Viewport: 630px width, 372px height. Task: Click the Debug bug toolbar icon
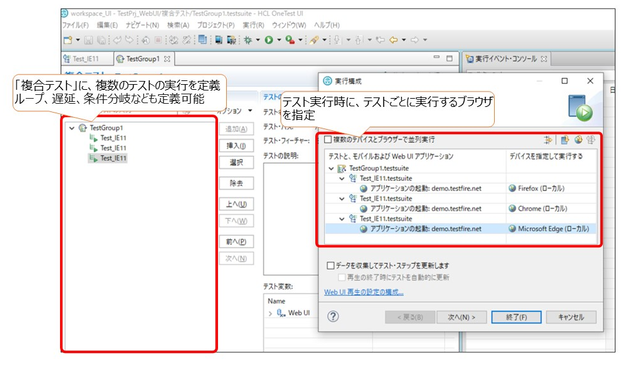tap(248, 40)
